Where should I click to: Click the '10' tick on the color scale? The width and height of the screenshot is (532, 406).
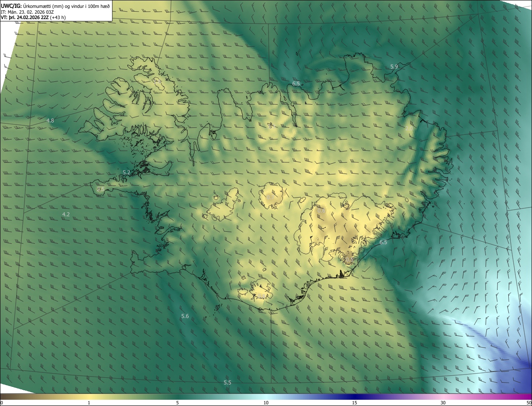click(266, 403)
